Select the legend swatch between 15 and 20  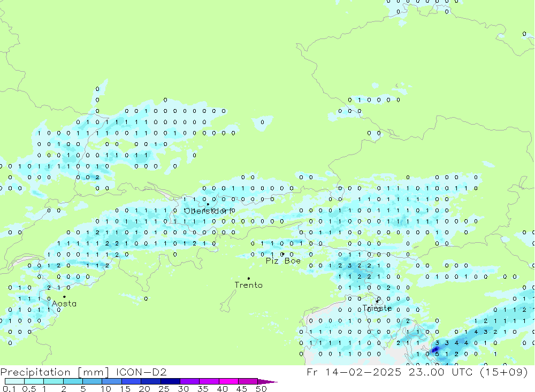pos(132,381)
